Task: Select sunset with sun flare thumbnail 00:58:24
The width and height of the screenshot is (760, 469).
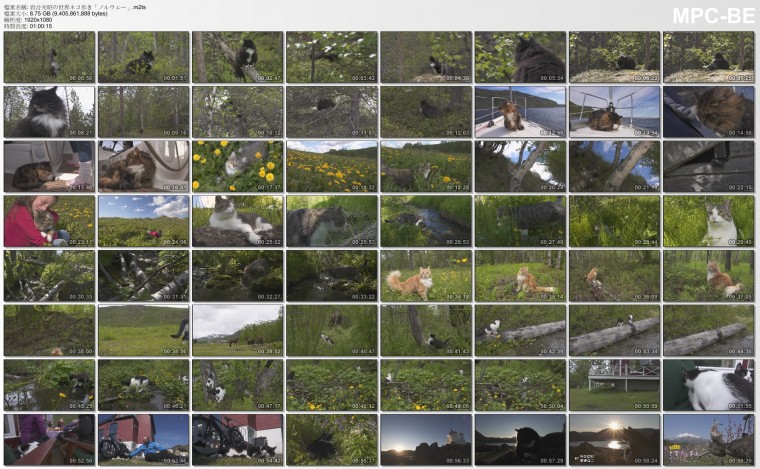Action: [615, 440]
